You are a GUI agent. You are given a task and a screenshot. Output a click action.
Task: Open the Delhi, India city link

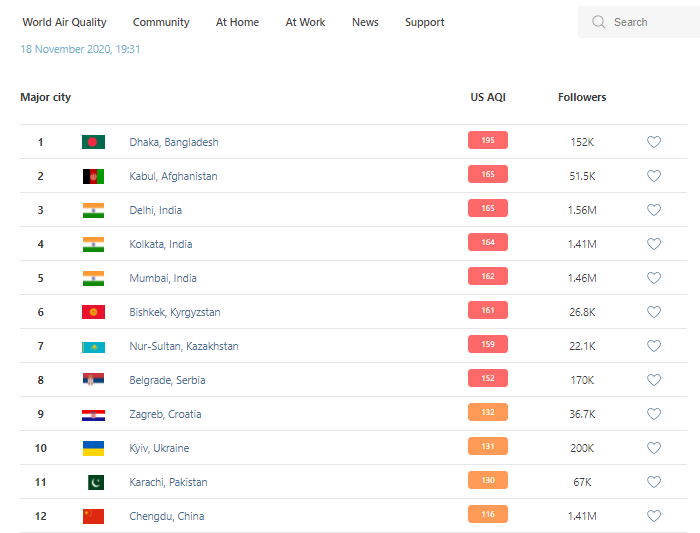tap(155, 210)
